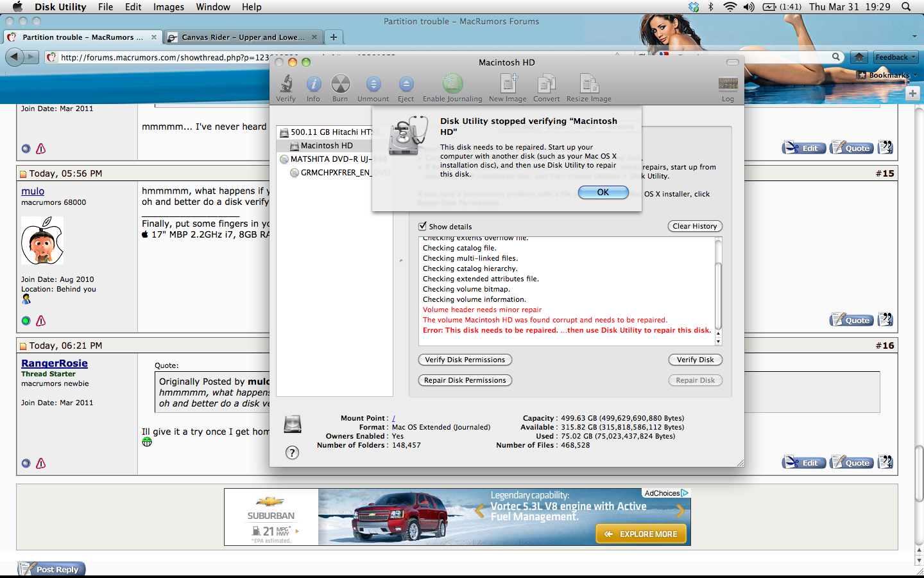Close the Partition trouble browser tab
Viewport: 924px width, 578px height.
pos(154,37)
